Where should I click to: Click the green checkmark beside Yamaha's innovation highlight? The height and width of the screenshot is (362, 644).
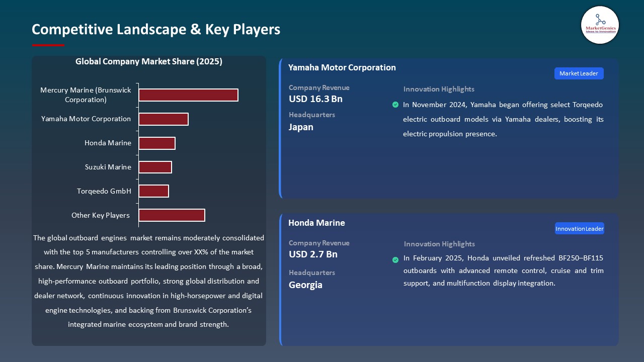[x=395, y=105]
